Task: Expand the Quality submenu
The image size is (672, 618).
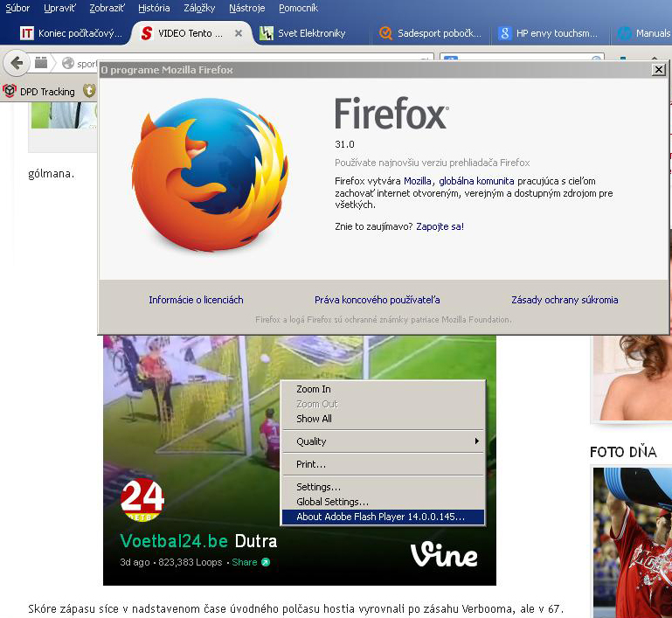Action: [x=383, y=441]
